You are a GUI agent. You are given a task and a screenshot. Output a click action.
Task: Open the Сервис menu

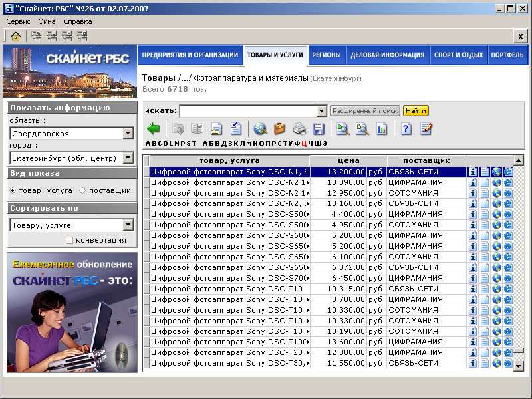19,21
